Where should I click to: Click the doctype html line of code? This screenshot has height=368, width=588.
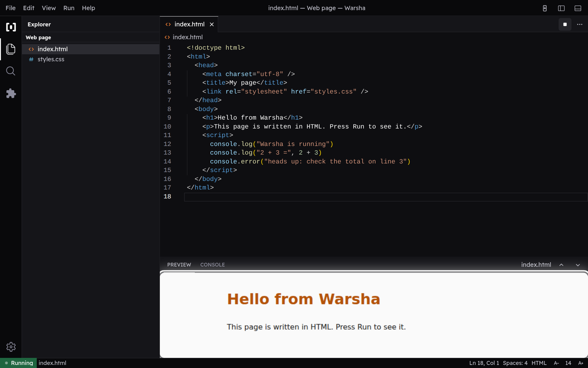click(x=216, y=48)
